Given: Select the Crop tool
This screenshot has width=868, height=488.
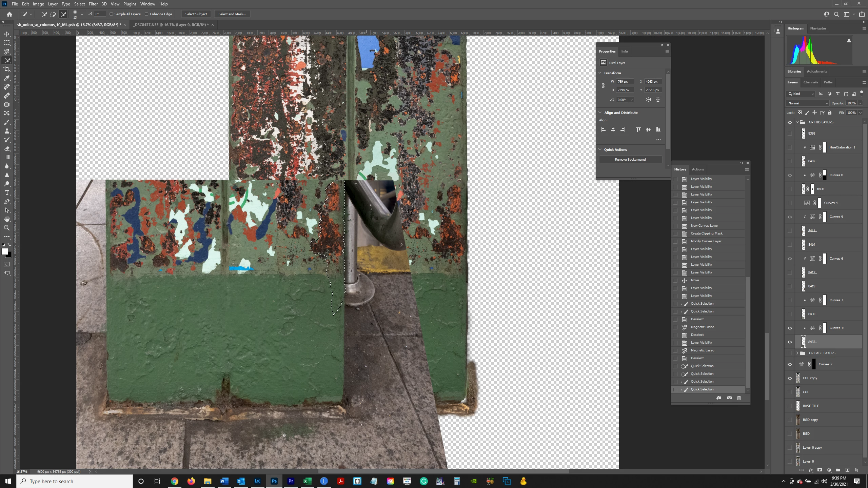Looking at the screenshot, I should pyautogui.click(x=7, y=69).
